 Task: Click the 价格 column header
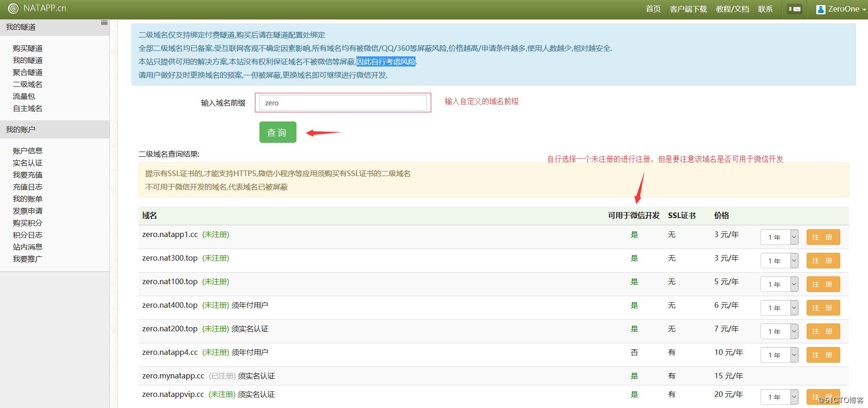(722, 215)
